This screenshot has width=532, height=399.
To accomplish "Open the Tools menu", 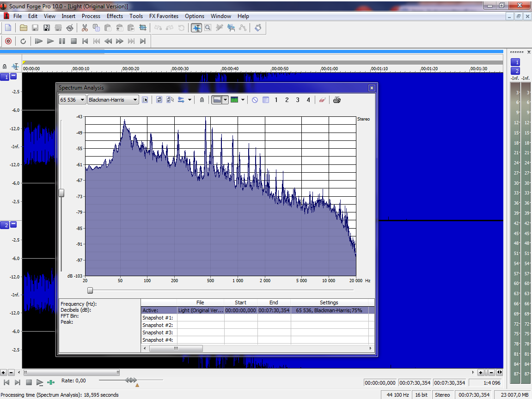I will coord(136,16).
